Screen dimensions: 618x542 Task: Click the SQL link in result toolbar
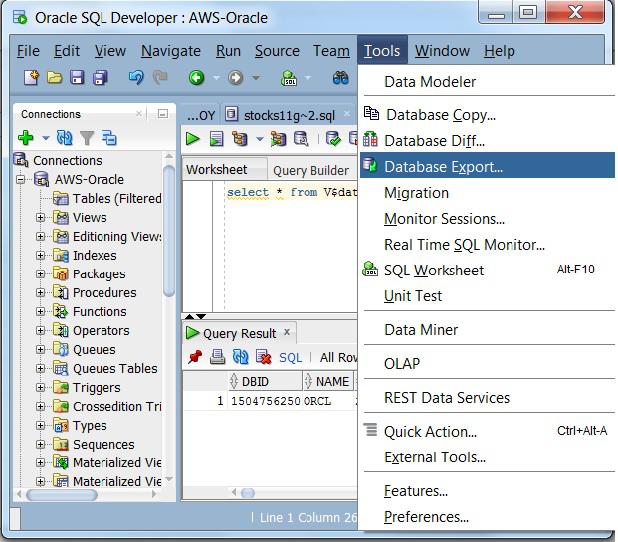(290, 358)
